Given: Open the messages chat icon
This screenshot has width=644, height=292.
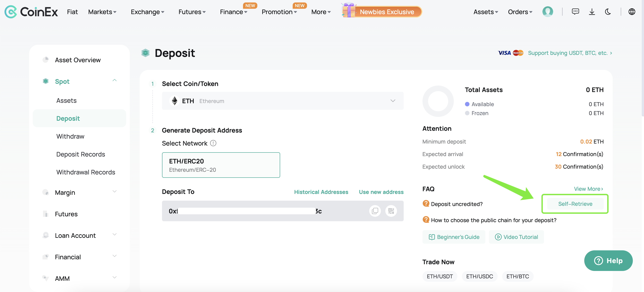Looking at the screenshot, I should [x=575, y=11].
